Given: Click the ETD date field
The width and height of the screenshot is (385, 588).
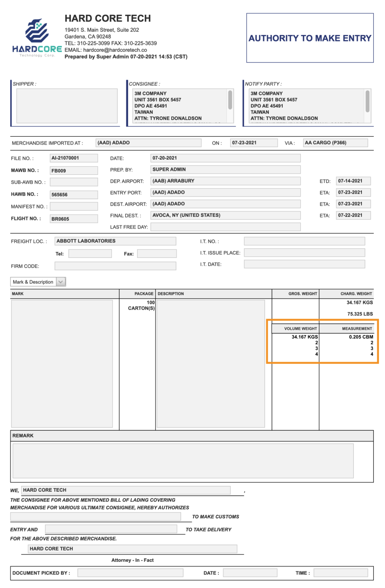Looking at the screenshot, I should pos(353,181).
